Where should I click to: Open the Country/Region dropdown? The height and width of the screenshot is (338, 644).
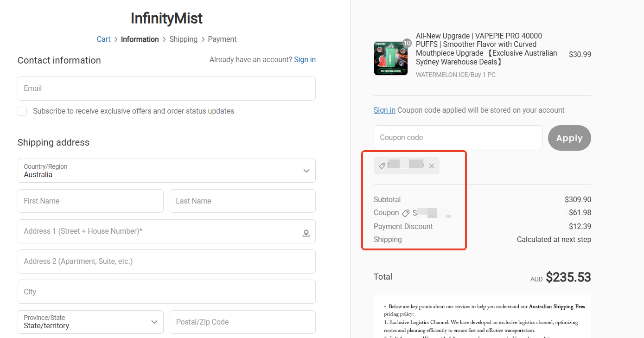[166, 171]
